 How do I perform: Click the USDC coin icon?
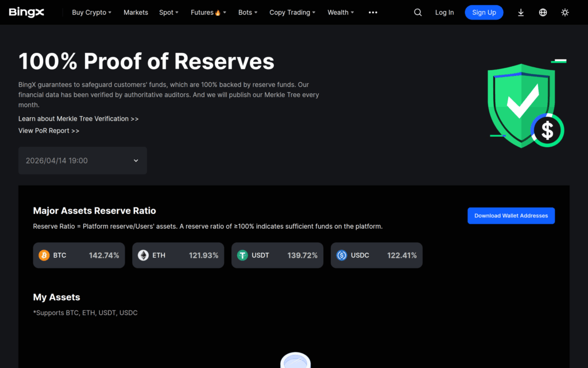click(x=342, y=255)
